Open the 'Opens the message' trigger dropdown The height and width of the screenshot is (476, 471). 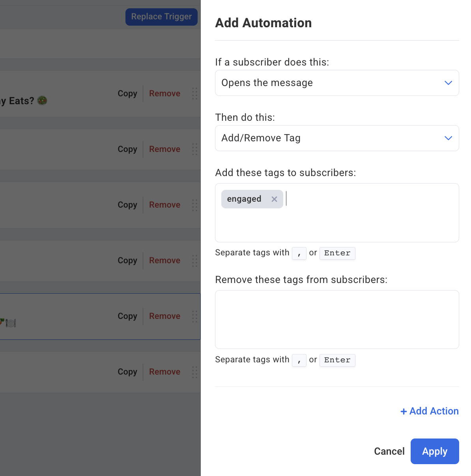tap(337, 83)
